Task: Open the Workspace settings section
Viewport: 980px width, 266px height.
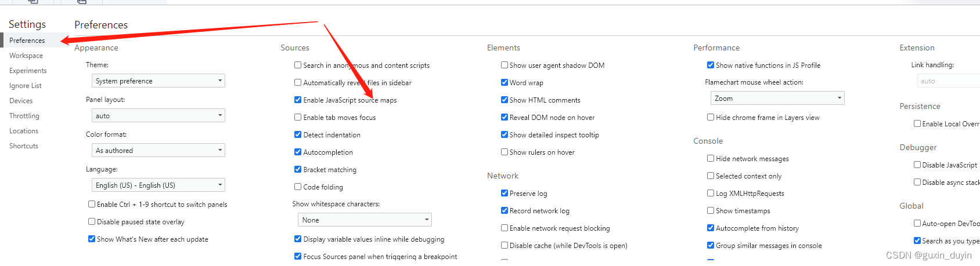Action: [x=26, y=56]
